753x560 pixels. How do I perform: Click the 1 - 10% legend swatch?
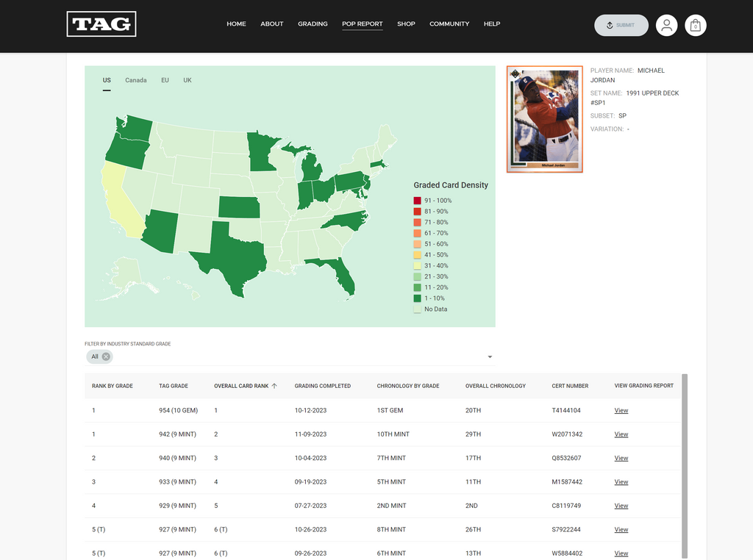click(x=417, y=298)
